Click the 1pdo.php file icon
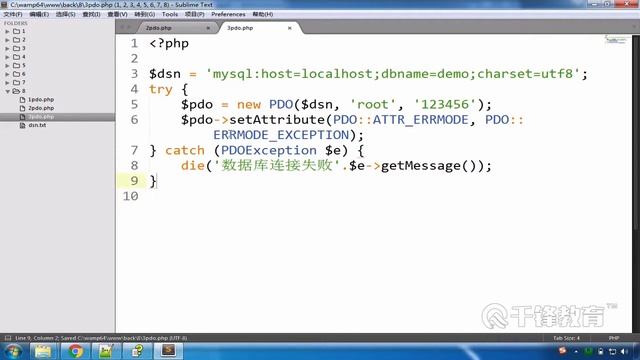The image size is (640, 360). [x=22, y=100]
